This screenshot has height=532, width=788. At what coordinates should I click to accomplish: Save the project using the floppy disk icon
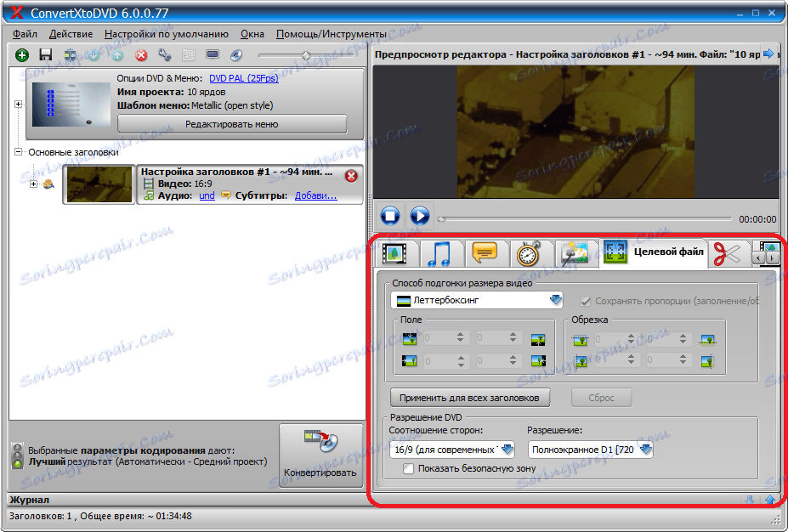click(x=44, y=55)
